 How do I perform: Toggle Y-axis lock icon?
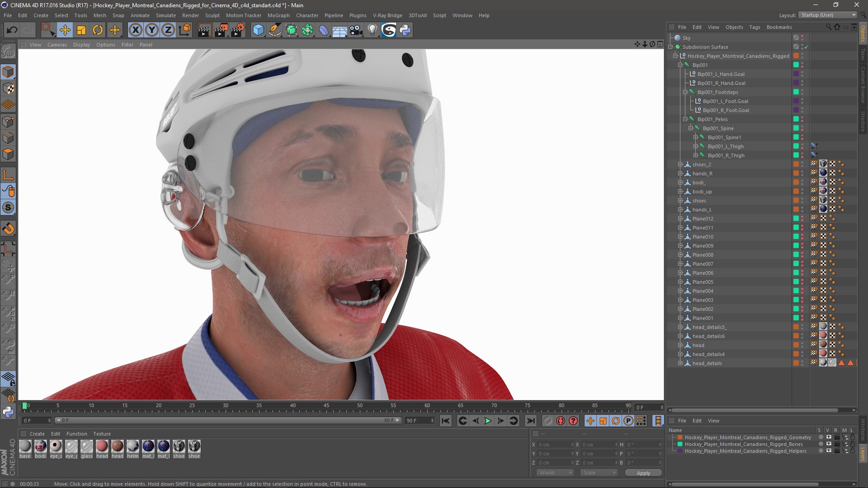[x=152, y=30]
